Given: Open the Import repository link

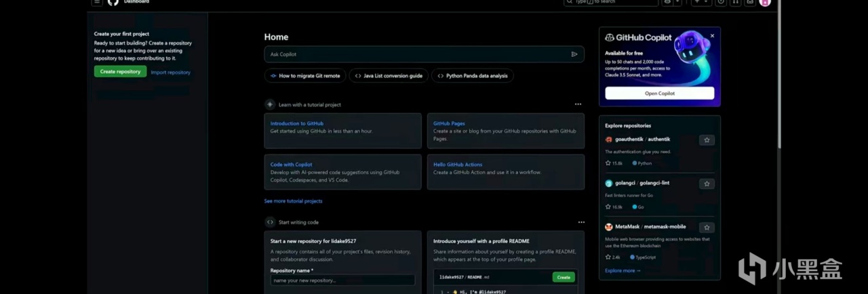Looking at the screenshot, I should coord(171,72).
